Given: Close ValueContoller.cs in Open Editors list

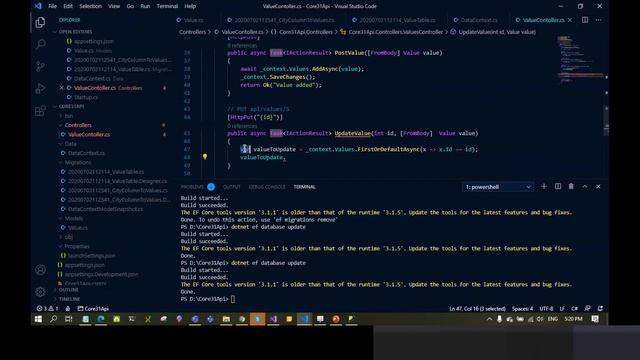Looking at the screenshot, I should (x=61, y=88).
